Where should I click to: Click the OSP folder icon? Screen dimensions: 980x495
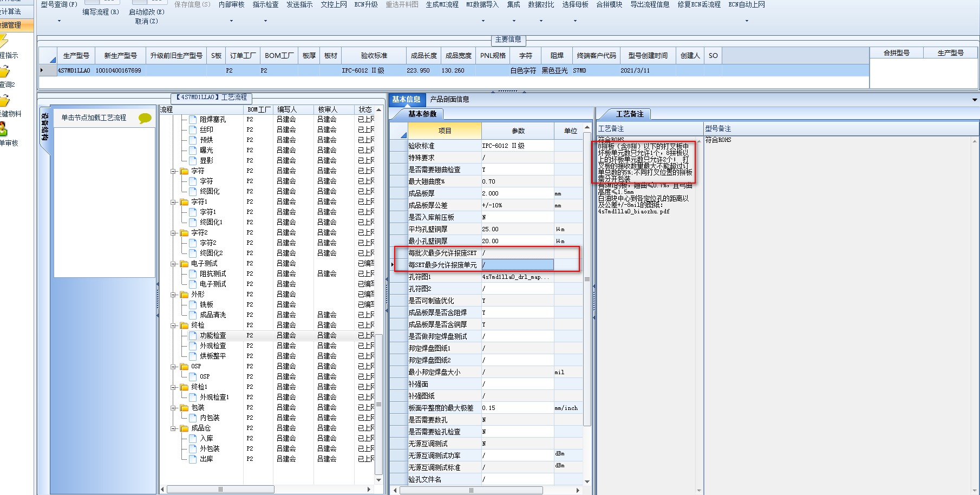185,367
